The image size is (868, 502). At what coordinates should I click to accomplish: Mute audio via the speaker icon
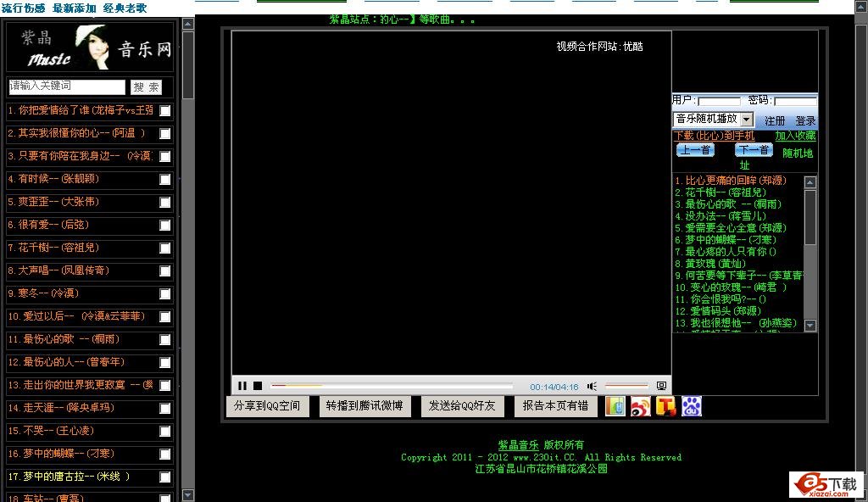pyautogui.click(x=591, y=386)
